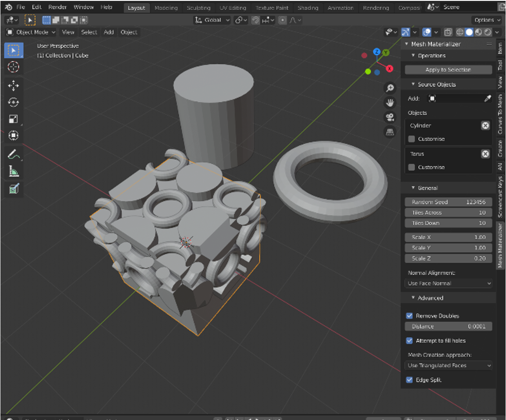Remove Cylinder from source objects
The width and height of the screenshot is (506, 420).
point(485,126)
